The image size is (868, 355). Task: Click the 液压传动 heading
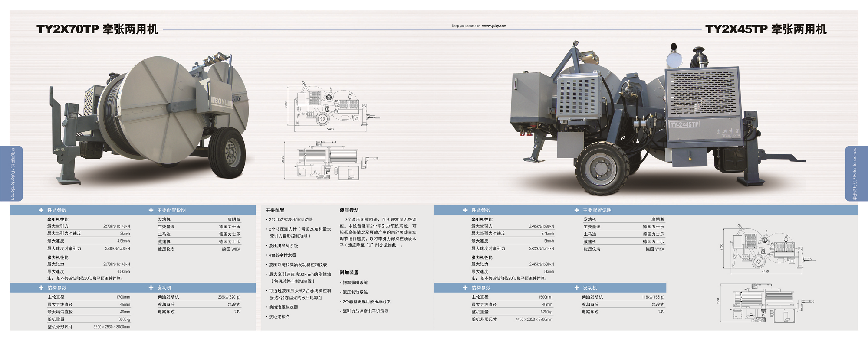[349, 210]
